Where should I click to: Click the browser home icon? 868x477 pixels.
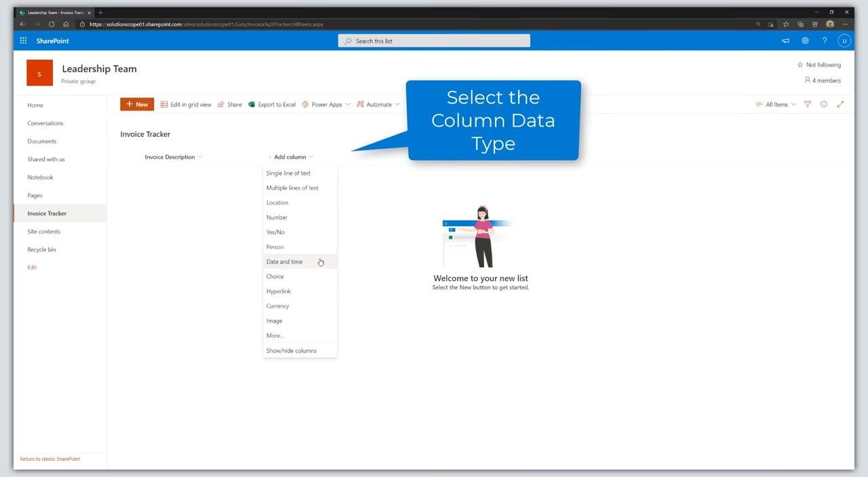66,24
